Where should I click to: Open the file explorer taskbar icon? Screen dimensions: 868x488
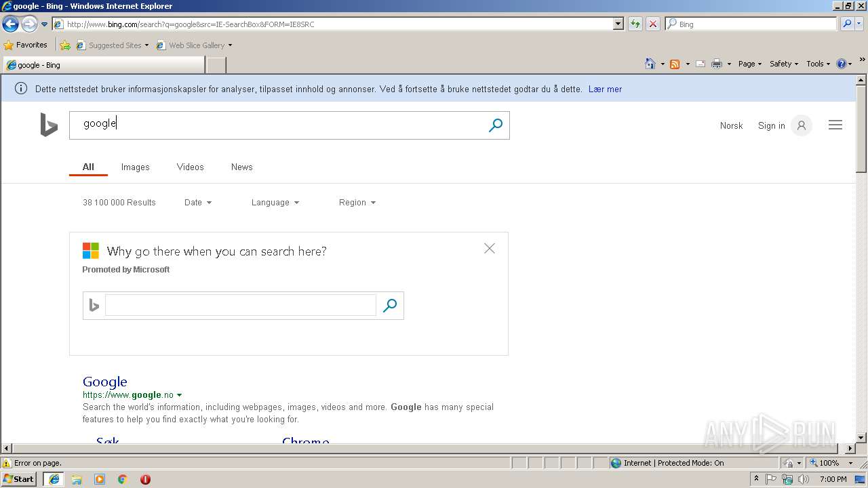point(77,479)
